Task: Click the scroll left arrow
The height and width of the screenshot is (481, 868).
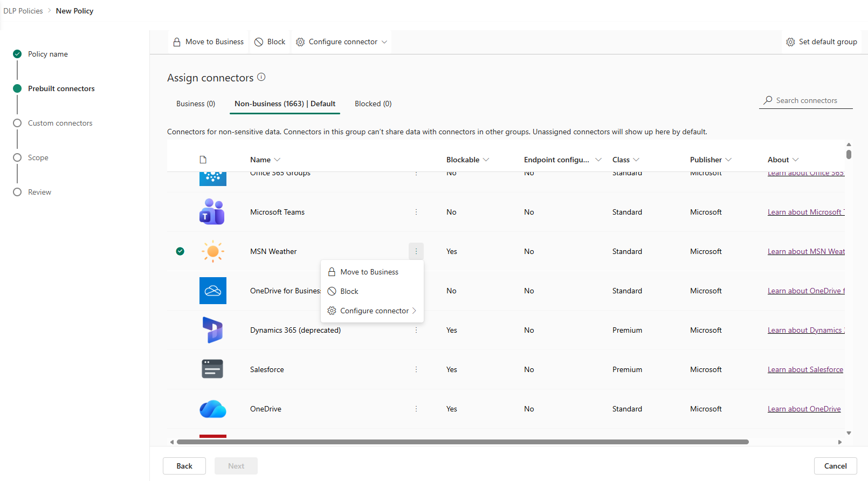Action: click(172, 442)
